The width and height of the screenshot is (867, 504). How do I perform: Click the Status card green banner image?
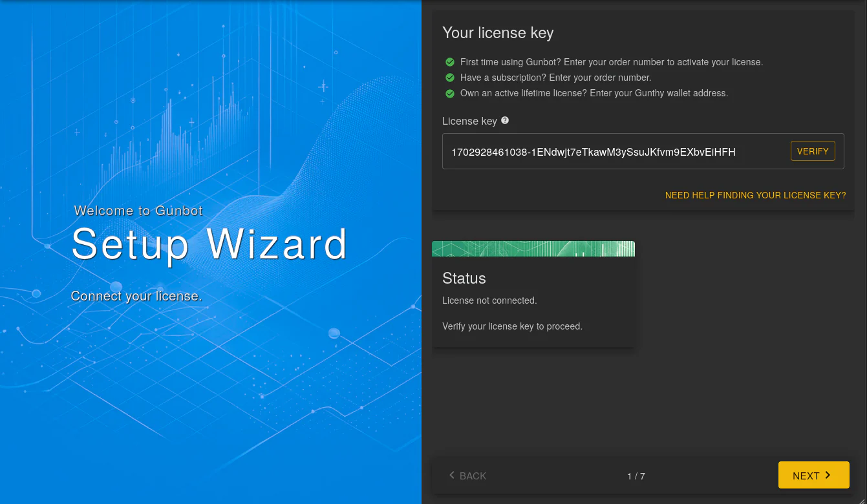coord(533,249)
